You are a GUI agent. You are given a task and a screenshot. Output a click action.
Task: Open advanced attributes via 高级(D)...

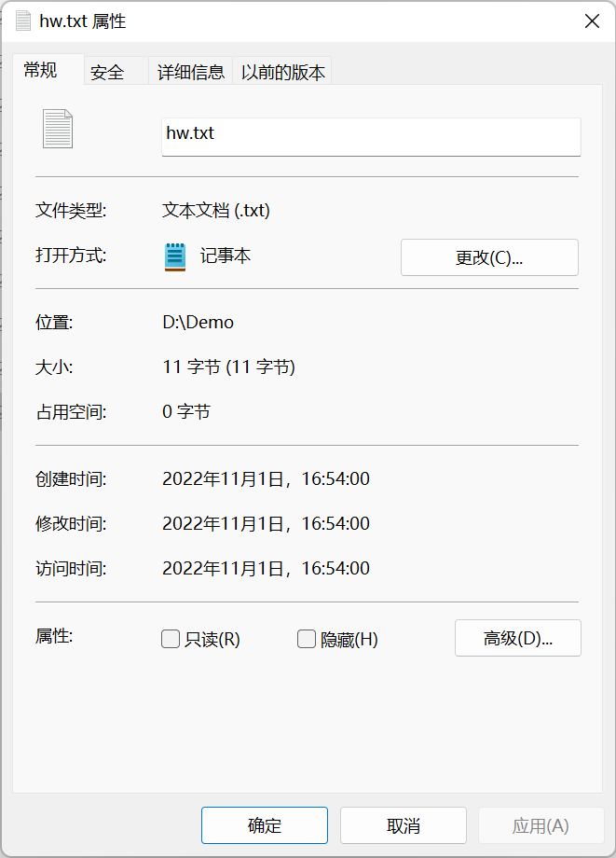(517, 639)
